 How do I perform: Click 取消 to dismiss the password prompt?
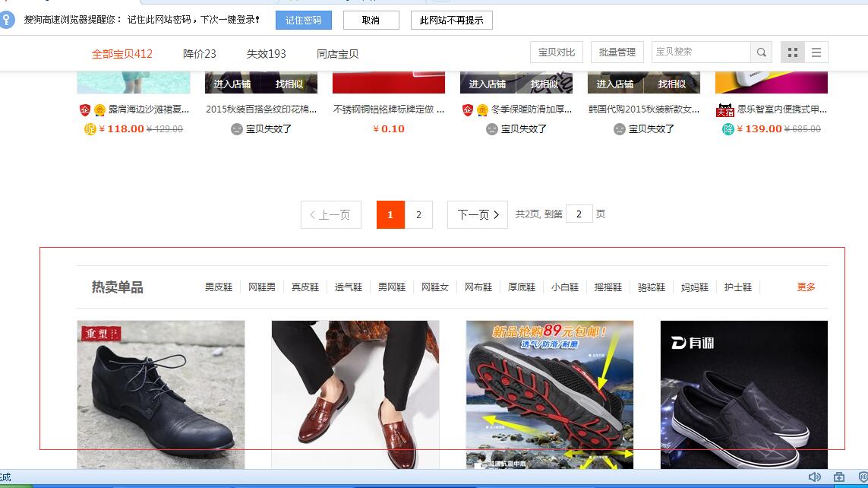click(x=371, y=20)
